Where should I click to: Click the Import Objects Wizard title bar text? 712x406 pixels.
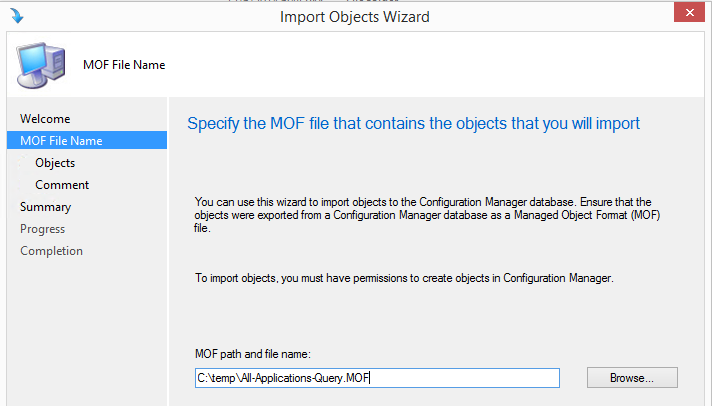pyautogui.click(x=355, y=17)
